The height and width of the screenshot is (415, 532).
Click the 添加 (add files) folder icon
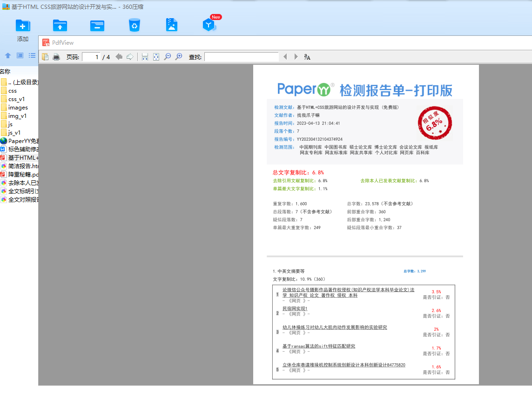point(23,26)
